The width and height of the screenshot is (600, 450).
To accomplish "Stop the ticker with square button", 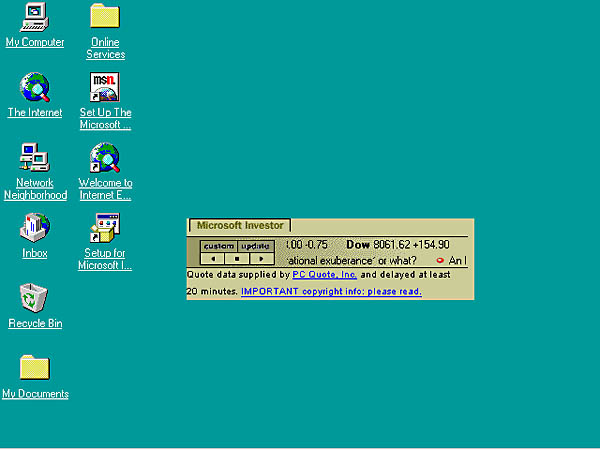I will tap(236, 259).
